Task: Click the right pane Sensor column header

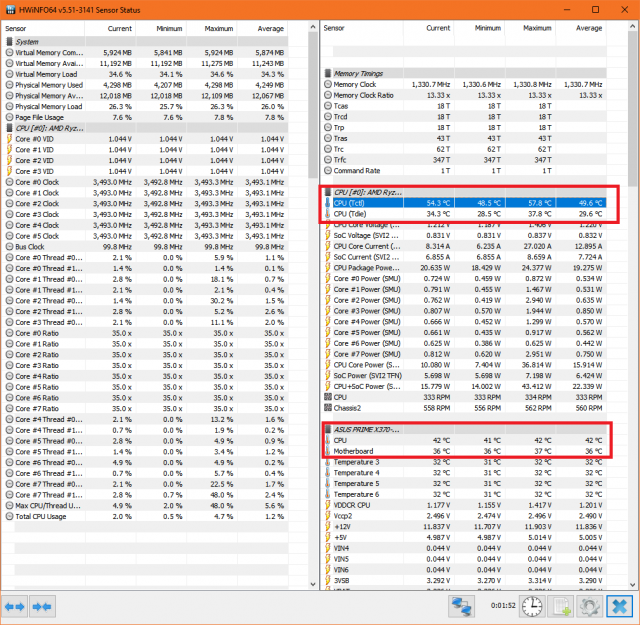Action: point(362,28)
